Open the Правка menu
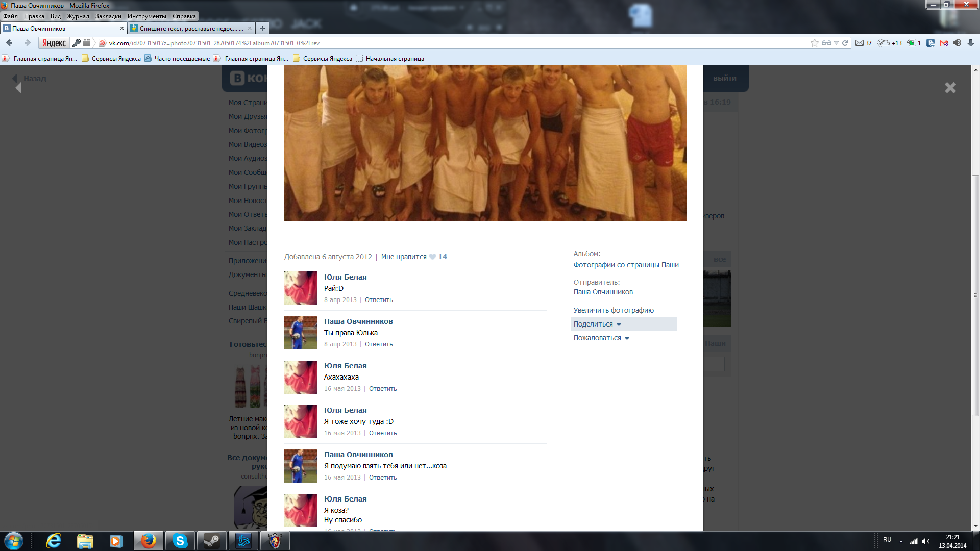The width and height of the screenshot is (980, 551). (34, 16)
